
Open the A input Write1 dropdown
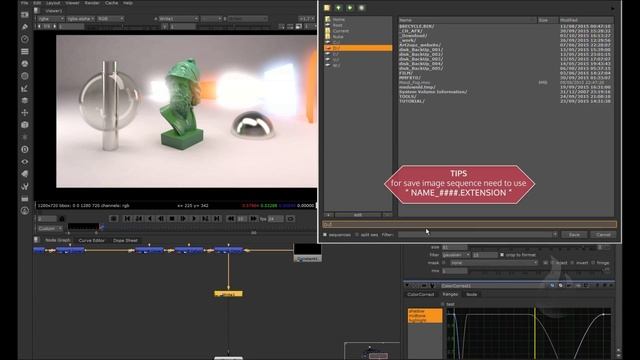click(178, 19)
